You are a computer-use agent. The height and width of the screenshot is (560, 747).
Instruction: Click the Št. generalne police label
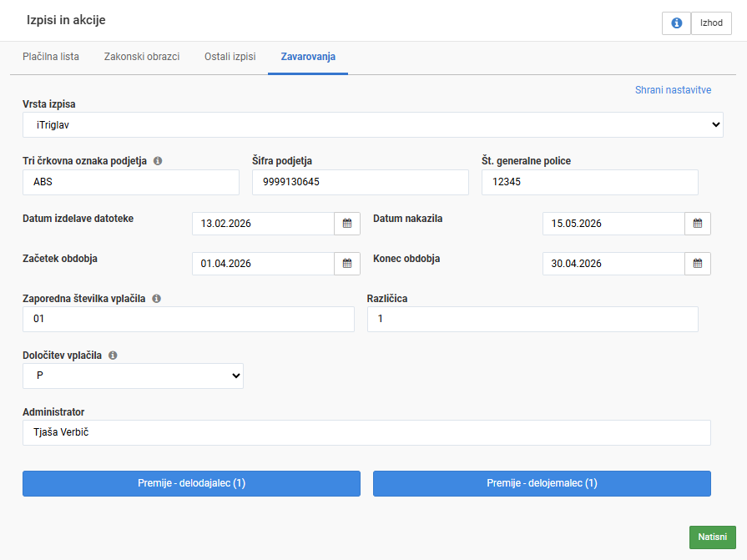pyautogui.click(x=527, y=161)
